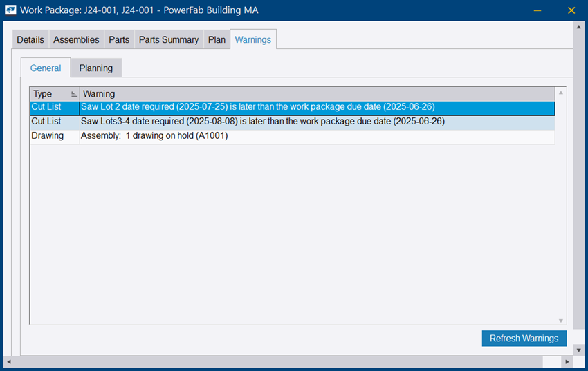Click the horizontal scroll left arrow
The width and height of the screenshot is (588, 371).
coord(8,361)
